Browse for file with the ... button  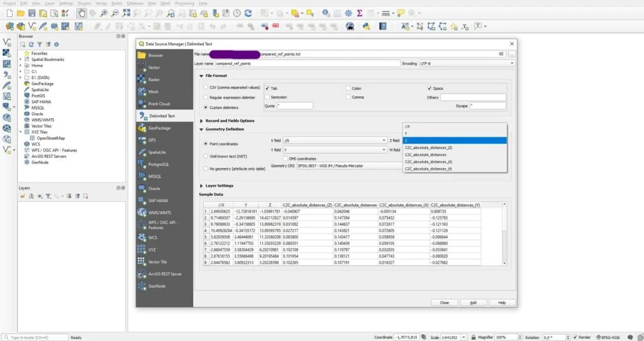511,54
